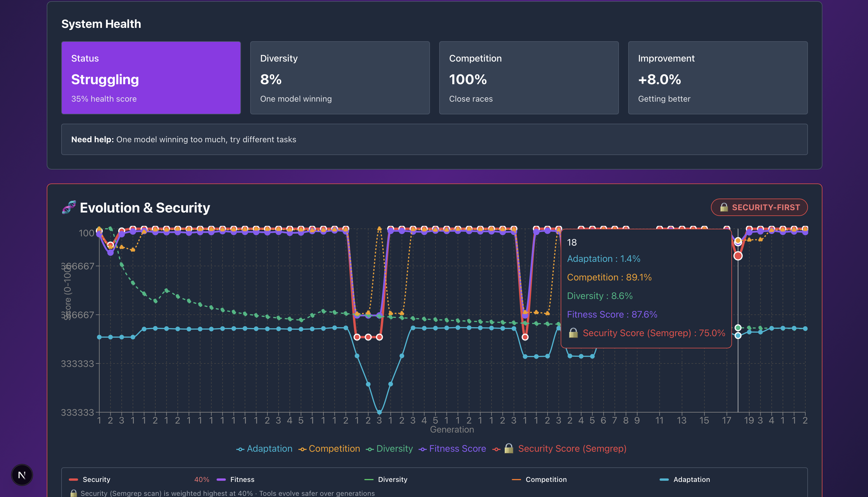
Task: Click the Competition legend line marker icon
Action: pos(302,449)
